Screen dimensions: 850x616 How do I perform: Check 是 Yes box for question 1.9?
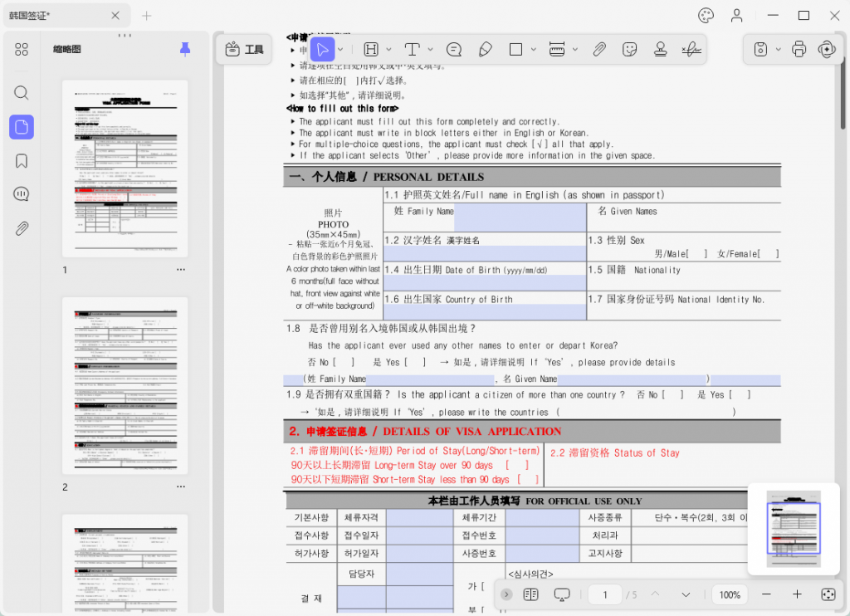740,395
